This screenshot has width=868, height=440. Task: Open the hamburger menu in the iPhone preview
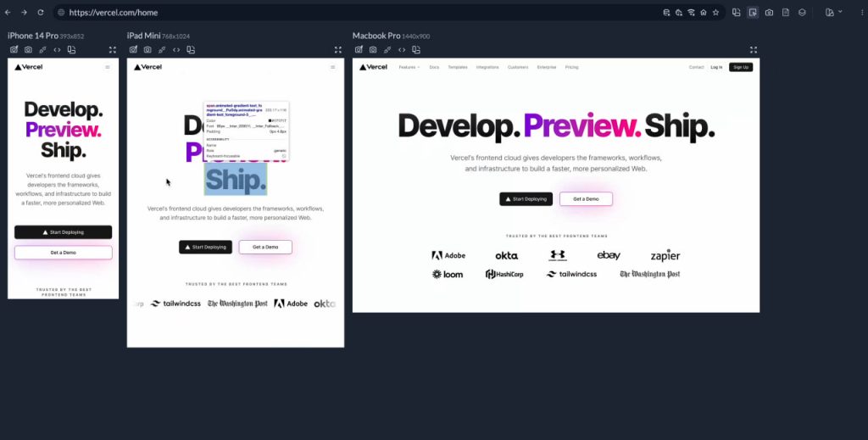coord(108,67)
